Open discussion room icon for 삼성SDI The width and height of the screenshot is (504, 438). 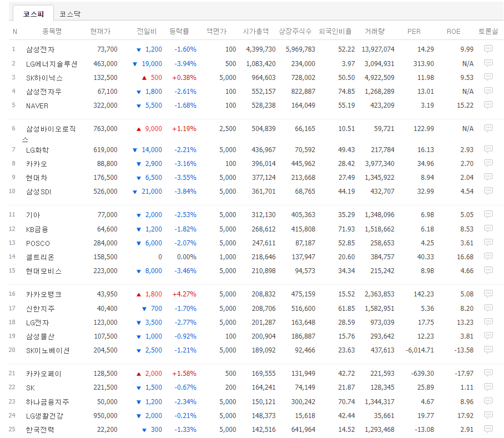click(488, 191)
